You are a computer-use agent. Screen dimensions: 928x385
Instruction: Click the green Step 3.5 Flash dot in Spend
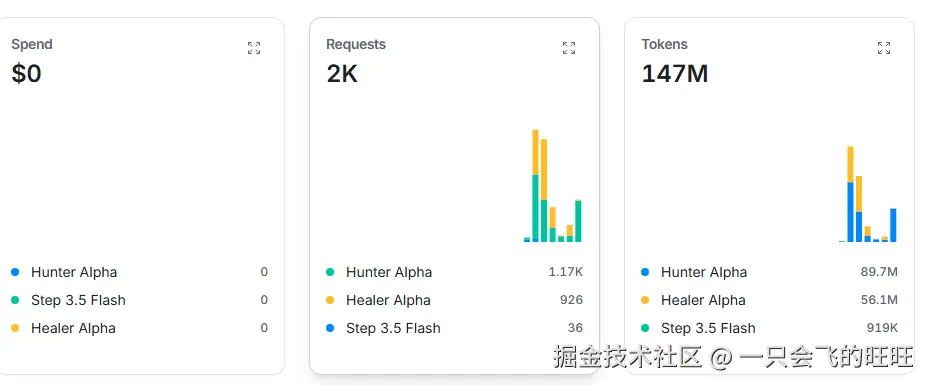(x=15, y=300)
